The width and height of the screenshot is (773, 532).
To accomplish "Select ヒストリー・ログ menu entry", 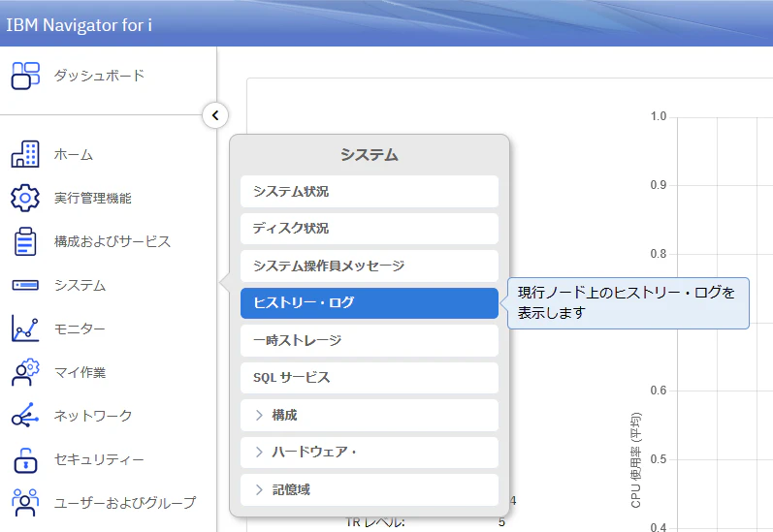I will [x=370, y=303].
